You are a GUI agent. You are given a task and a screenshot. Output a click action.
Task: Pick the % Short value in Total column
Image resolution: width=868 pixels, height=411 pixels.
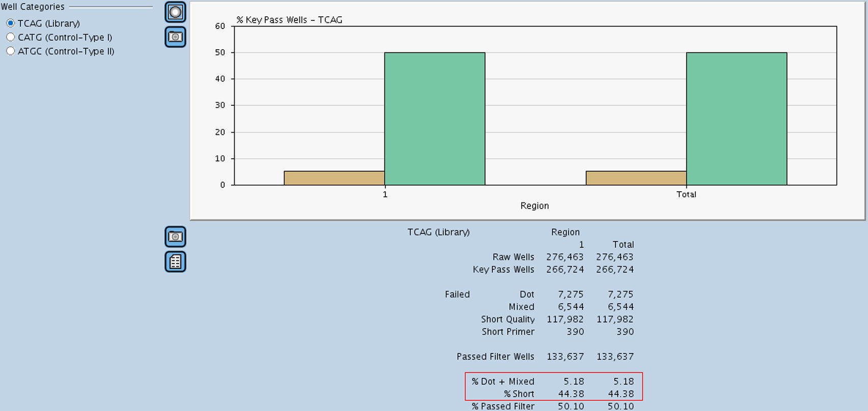click(x=621, y=394)
